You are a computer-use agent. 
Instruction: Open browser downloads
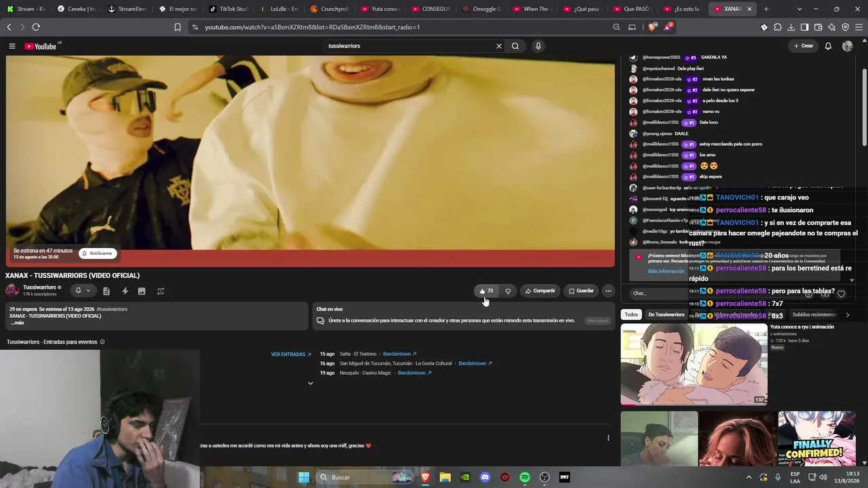point(791,27)
